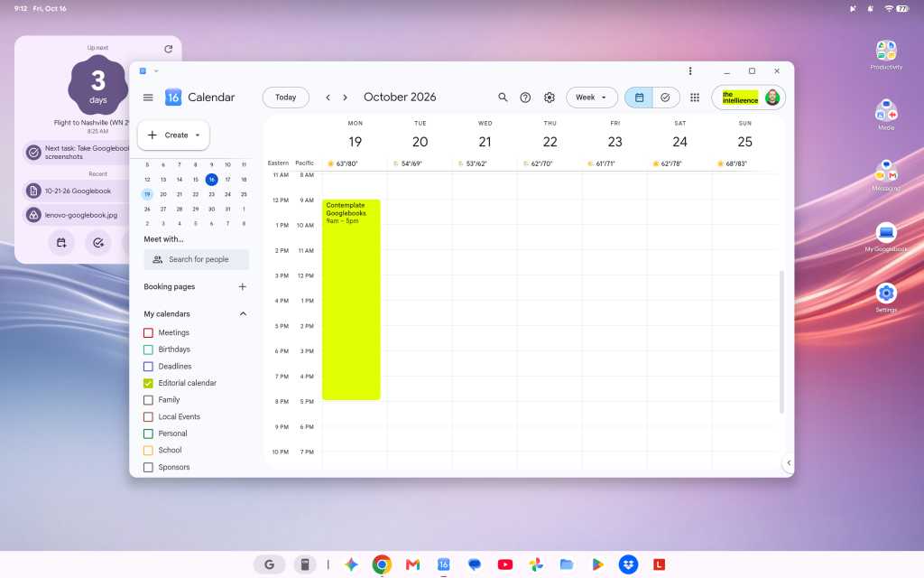
Task: Open 10-21-26 Googlebook recent file
Action: tap(78, 191)
